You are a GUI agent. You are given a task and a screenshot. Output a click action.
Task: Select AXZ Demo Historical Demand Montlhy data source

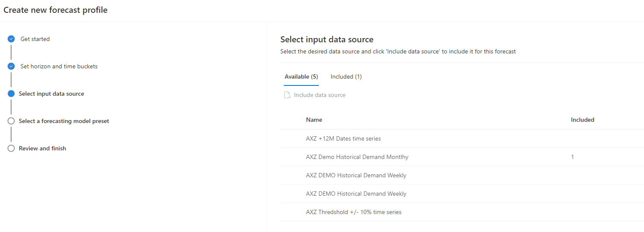pos(357,157)
